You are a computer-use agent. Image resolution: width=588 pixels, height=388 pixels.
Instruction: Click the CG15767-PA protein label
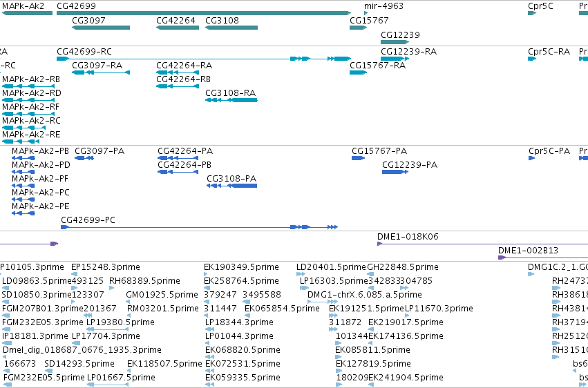pyautogui.click(x=379, y=151)
